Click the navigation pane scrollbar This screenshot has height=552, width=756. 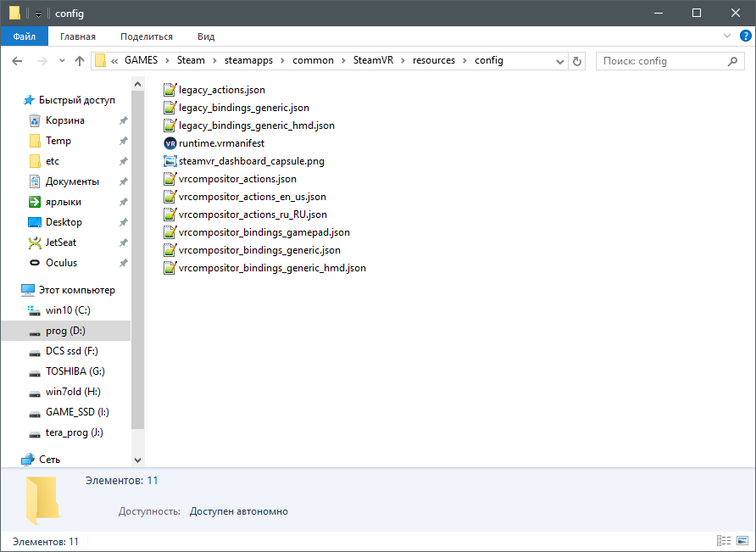coord(137,254)
